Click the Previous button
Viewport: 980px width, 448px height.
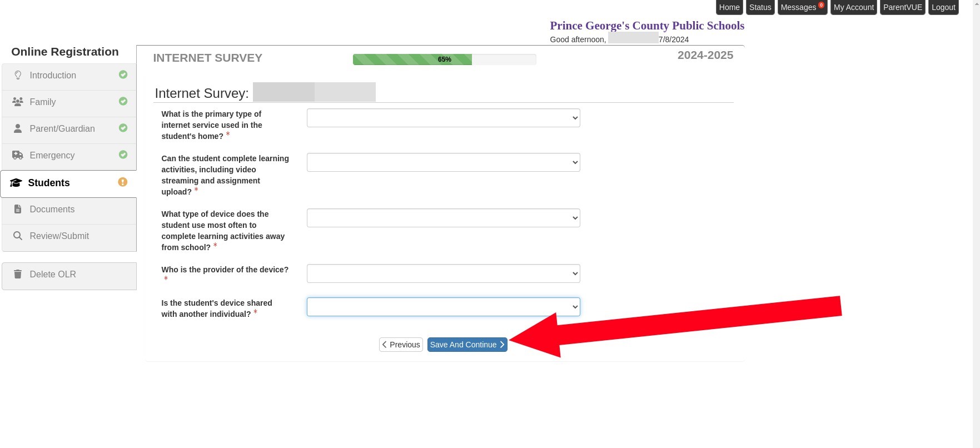coord(401,345)
